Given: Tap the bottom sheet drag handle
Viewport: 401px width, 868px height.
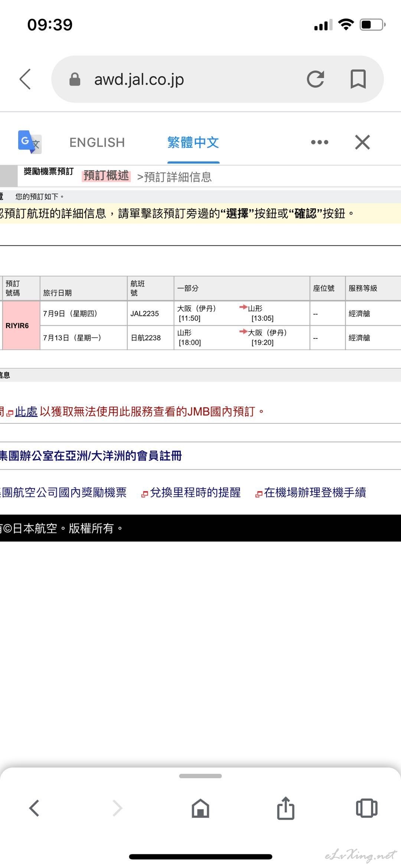Looking at the screenshot, I should [200, 776].
